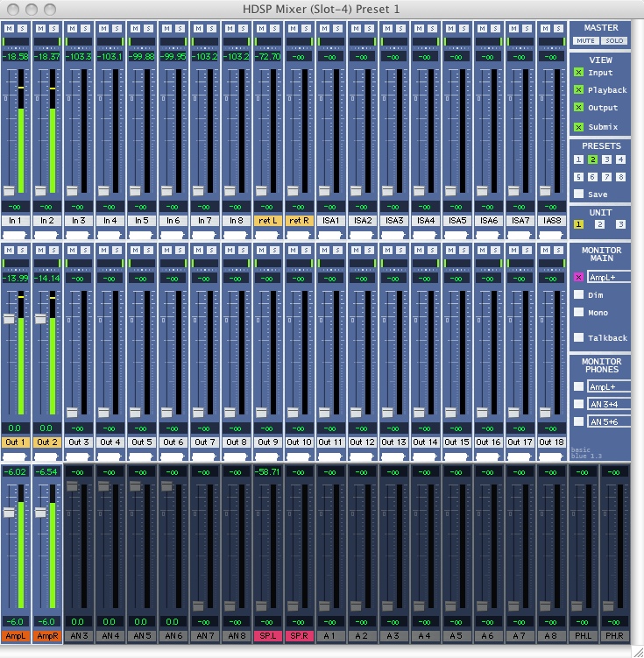Load preset 8
644x658 pixels.
(620, 177)
